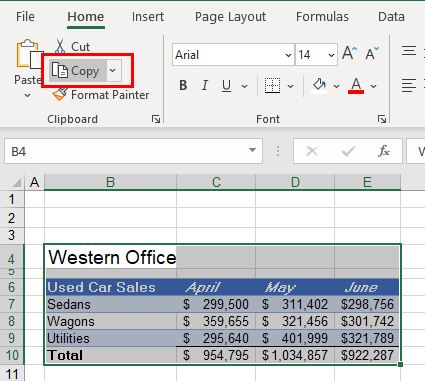Select row 1 header

coord(12,199)
